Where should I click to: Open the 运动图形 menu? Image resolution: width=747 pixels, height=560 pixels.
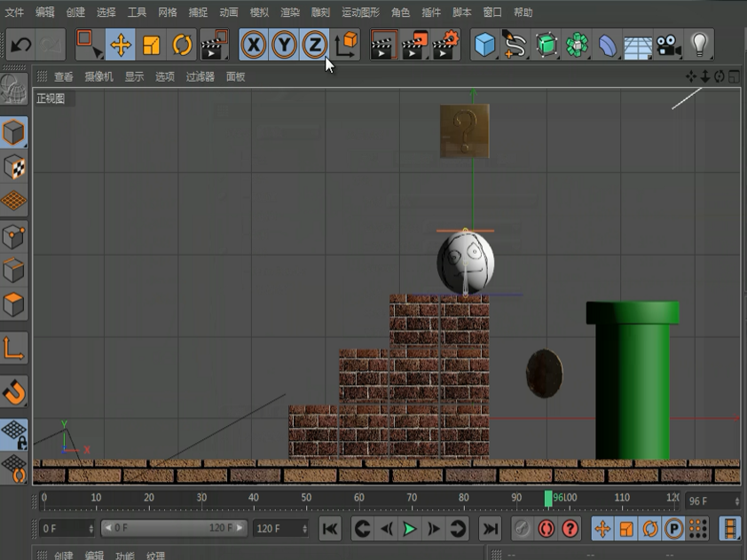tap(361, 12)
